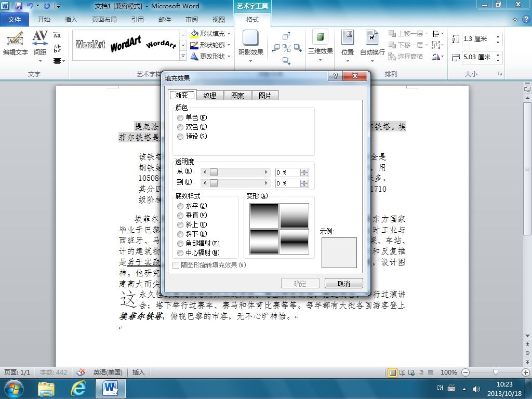This screenshot has height=399, width=532.
Task: Switch to the Picture (图片) tab
Action: tap(265, 96)
